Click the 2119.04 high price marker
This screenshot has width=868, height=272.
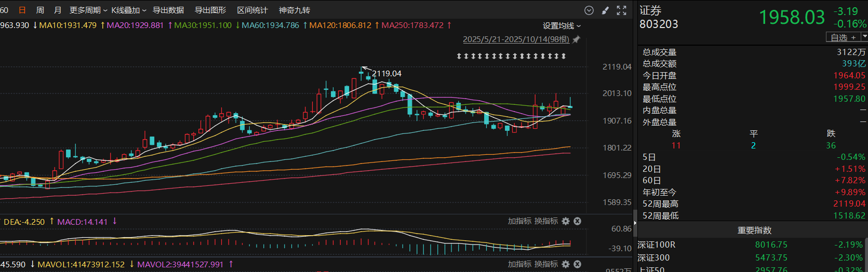[x=386, y=74]
